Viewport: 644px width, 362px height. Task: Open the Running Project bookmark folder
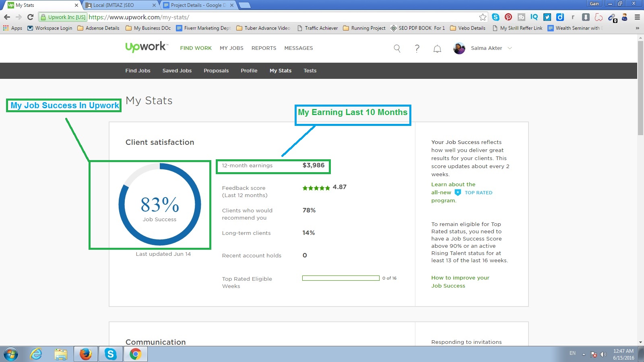364,28
